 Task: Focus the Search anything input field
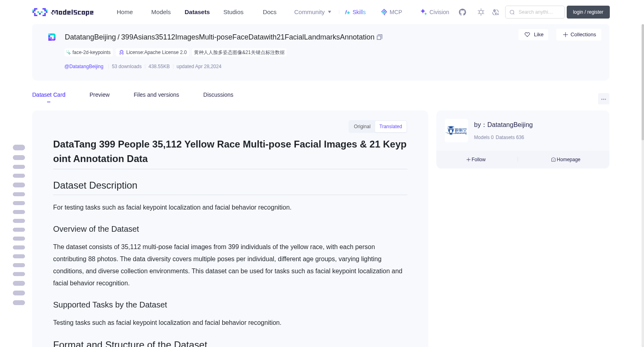(x=535, y=12)
